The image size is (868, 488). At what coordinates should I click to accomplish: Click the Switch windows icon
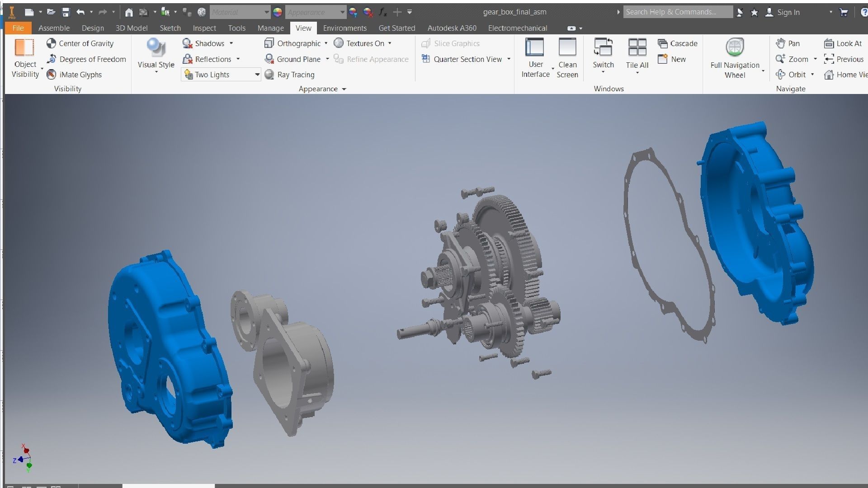603,47
